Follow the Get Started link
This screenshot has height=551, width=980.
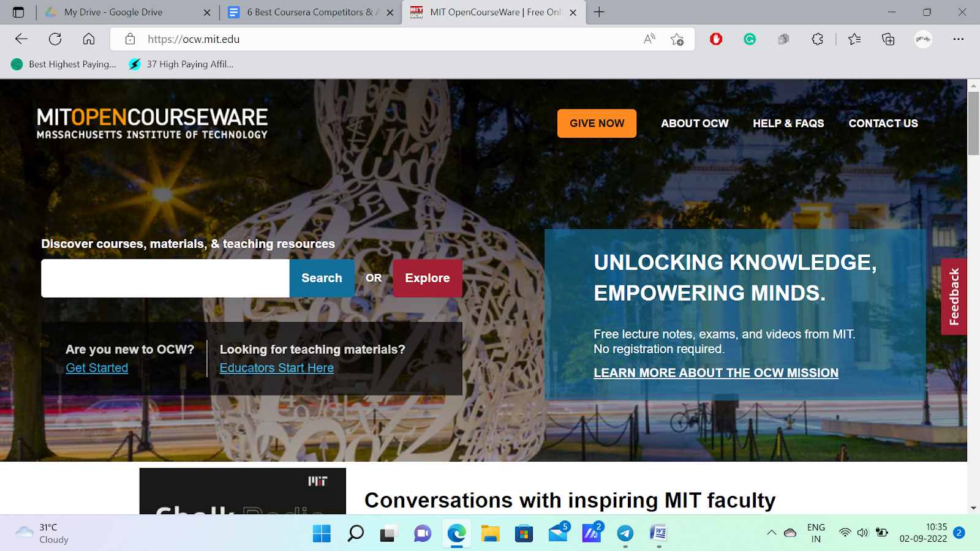[97, 368]
